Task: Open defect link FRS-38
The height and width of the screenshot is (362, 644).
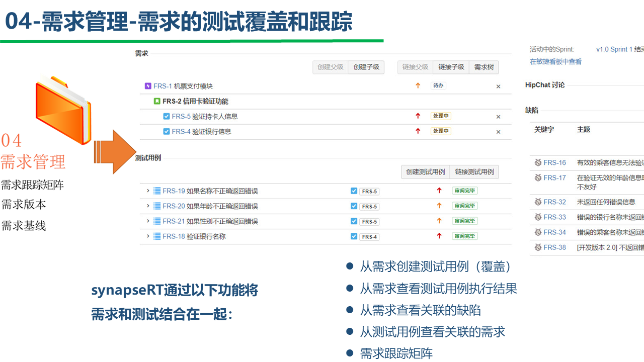Action: pyautogui.click(x=554, y=247)
